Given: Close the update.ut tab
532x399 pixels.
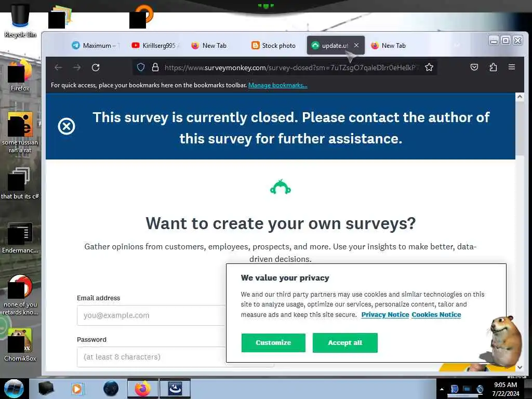Looking at the screenshot, I should pos(356,45).
